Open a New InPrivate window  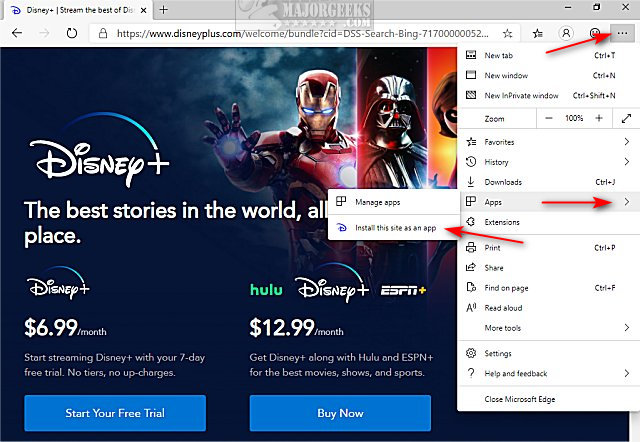pyautogui.click(x=549, y=96)
